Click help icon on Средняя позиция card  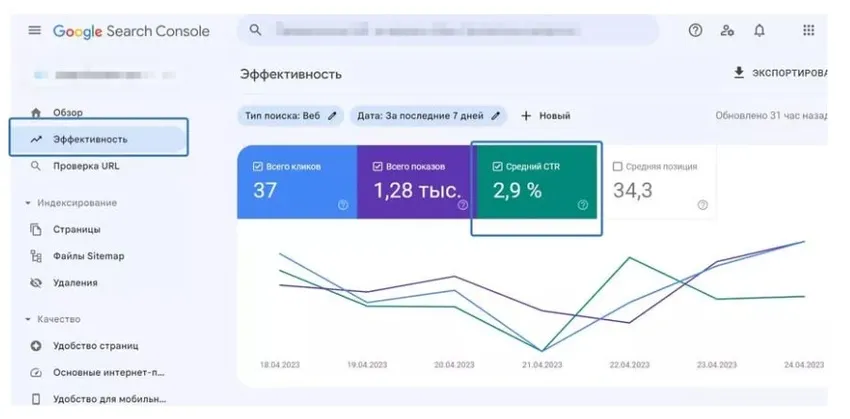702,205
